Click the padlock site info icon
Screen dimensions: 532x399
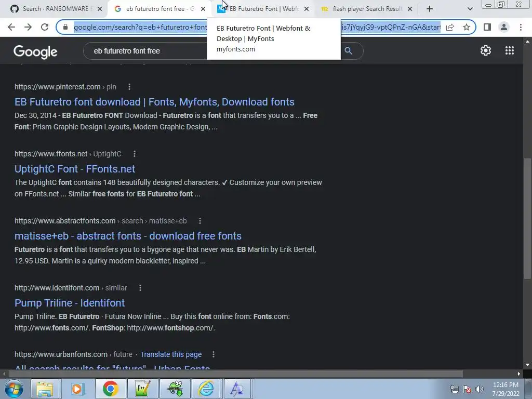click(x=66, y=27)
